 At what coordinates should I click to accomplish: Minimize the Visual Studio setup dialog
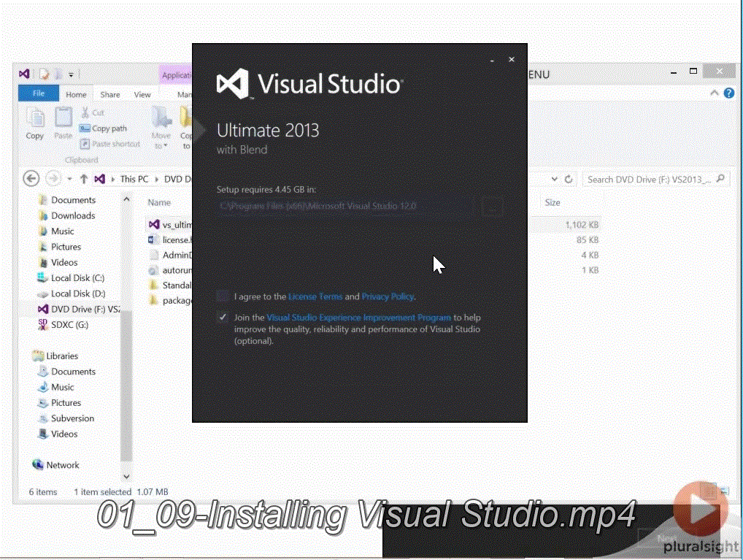coord(493,60)
